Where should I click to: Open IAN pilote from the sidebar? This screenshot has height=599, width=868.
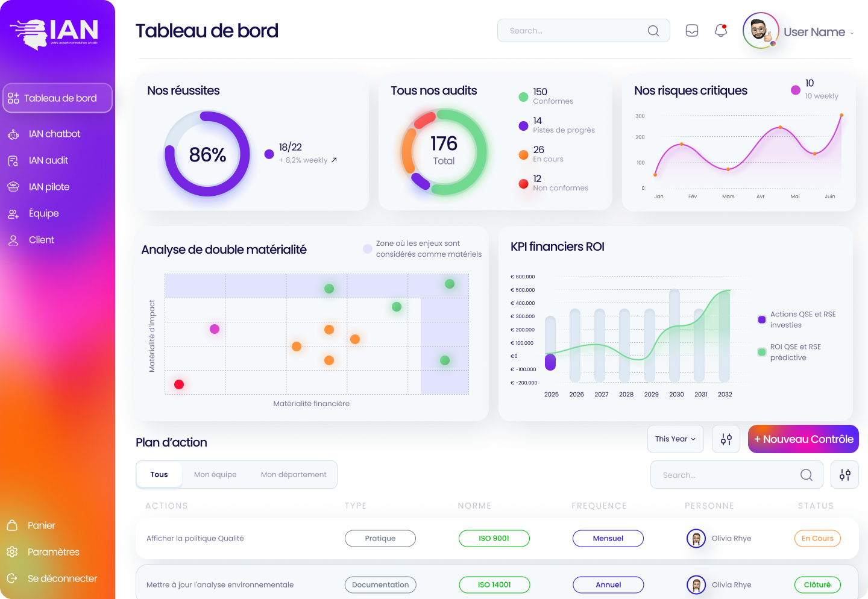tap(49, 187)
